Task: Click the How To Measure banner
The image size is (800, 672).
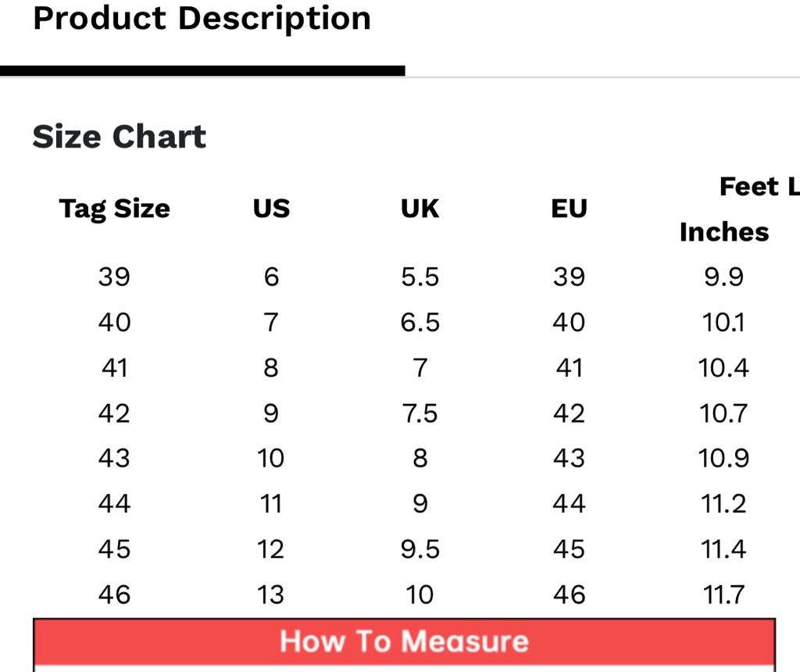Action: click(404, 642)
